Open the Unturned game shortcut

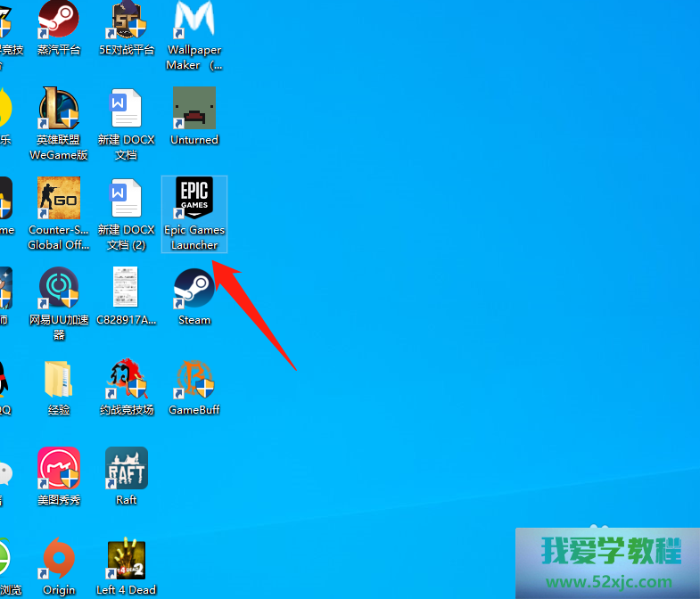coord(194,109)
